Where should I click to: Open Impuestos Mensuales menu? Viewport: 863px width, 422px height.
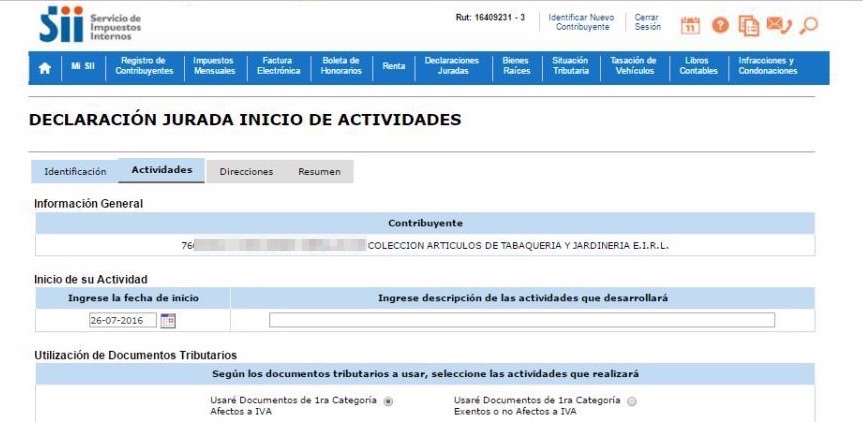(214, 66)
